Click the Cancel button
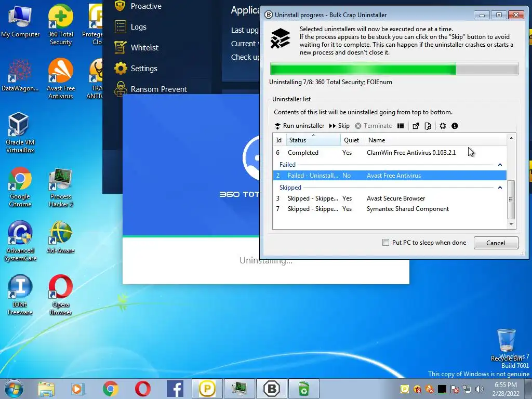Screen dimensions: 532x399 coord(496,243)
